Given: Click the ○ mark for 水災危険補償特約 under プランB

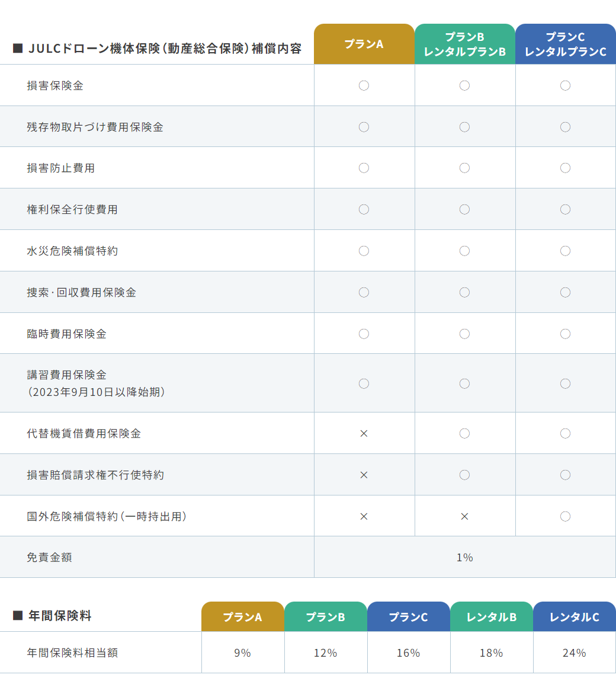Looking at the screenshot, I should (x=464, y=251).
